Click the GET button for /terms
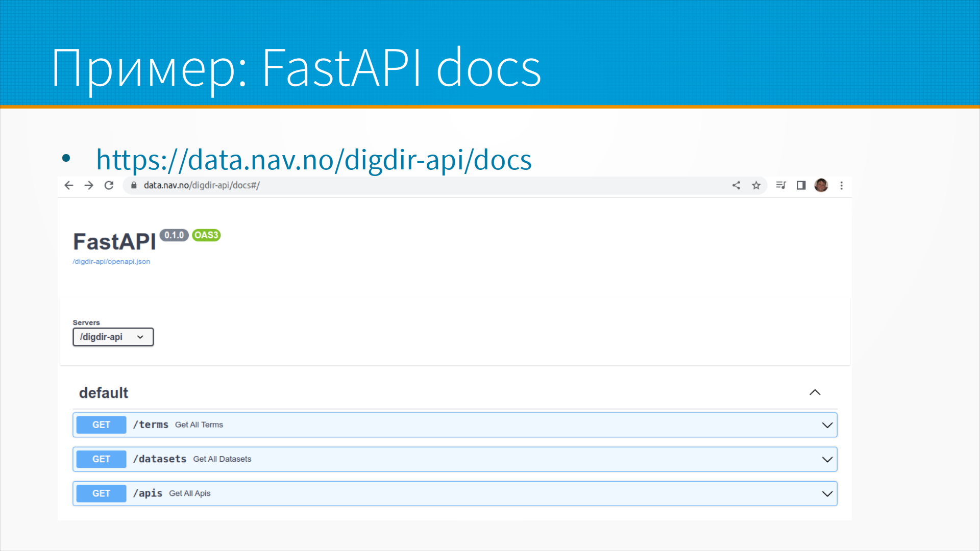Screen dimensions: 980x551 101,424
